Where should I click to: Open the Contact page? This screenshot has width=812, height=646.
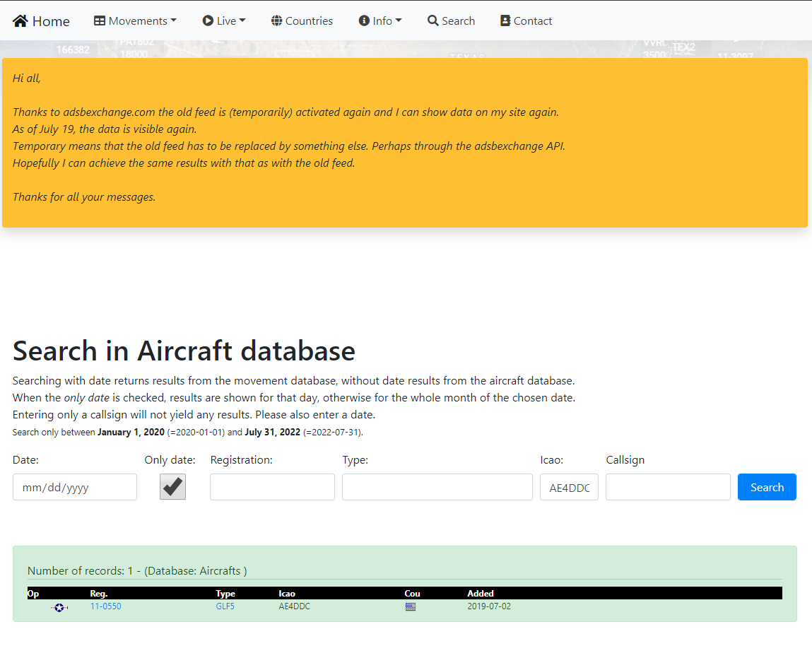point(526,20)
